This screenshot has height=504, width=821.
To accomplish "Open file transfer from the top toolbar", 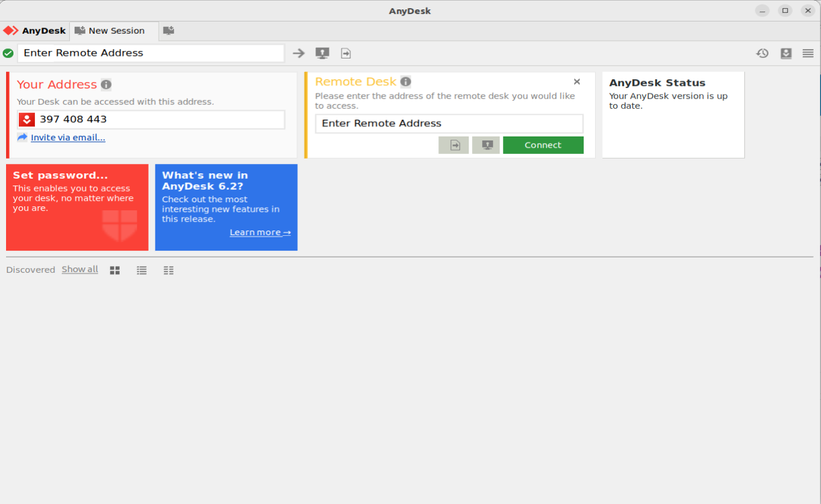I will click(346, 53).
